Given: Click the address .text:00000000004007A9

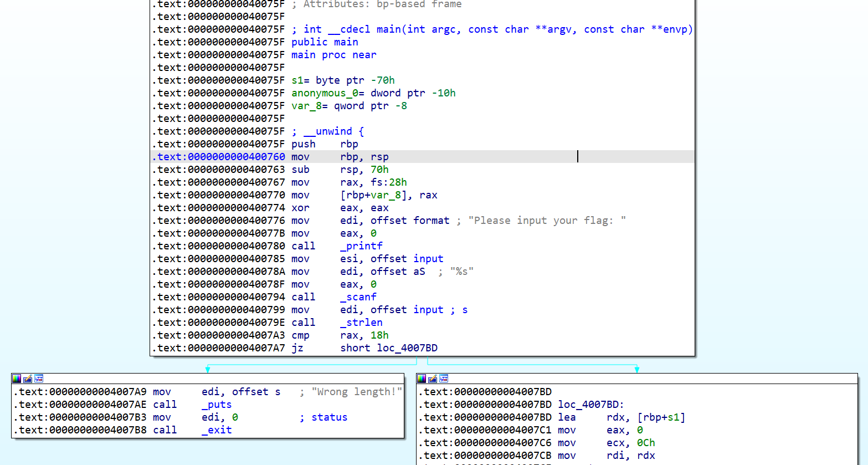Looking at the screenshot, I should pyautogui.click(x=80, y=392).
